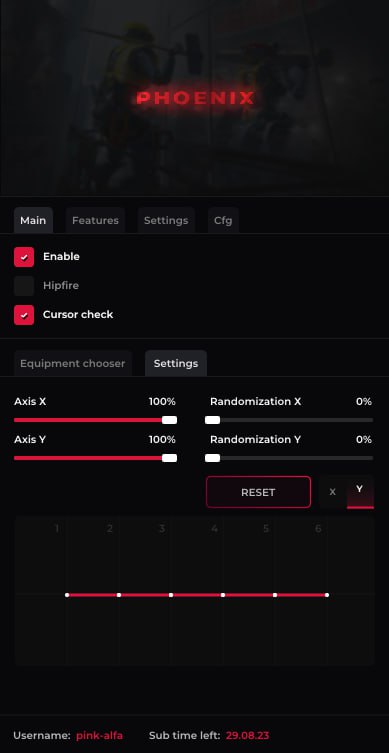389x753 pixels.
Task: Click the glowing PHOENIX logo
Action: 195,98
